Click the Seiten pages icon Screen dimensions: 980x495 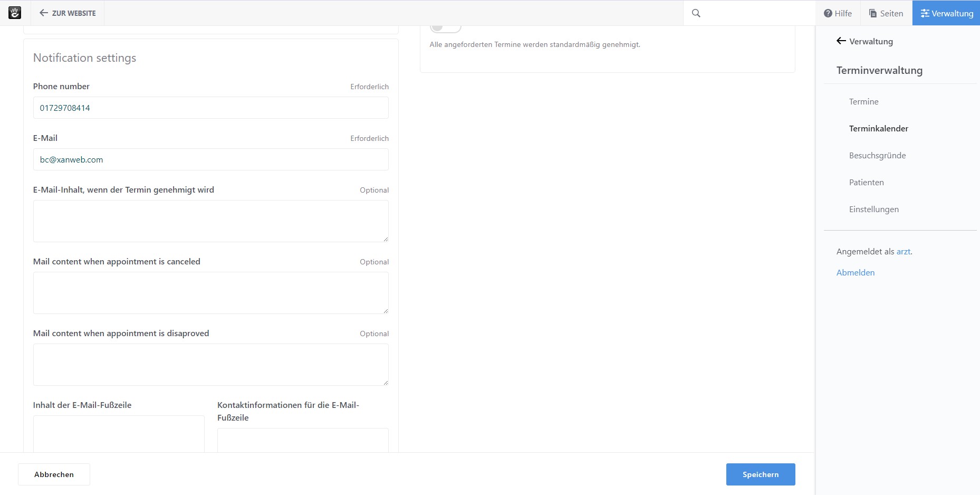coord(873,13)
